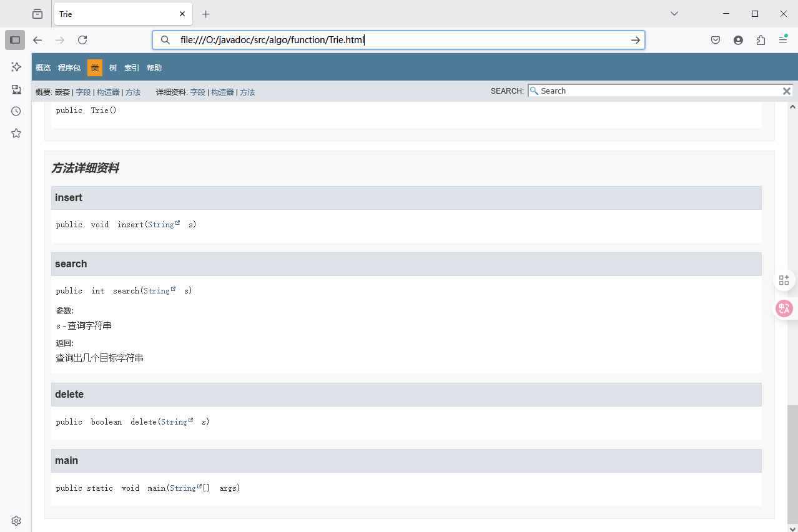Click the public Trie() constructor signature
Viewport: 798px width, 532px height.
(x=86, y=110)
